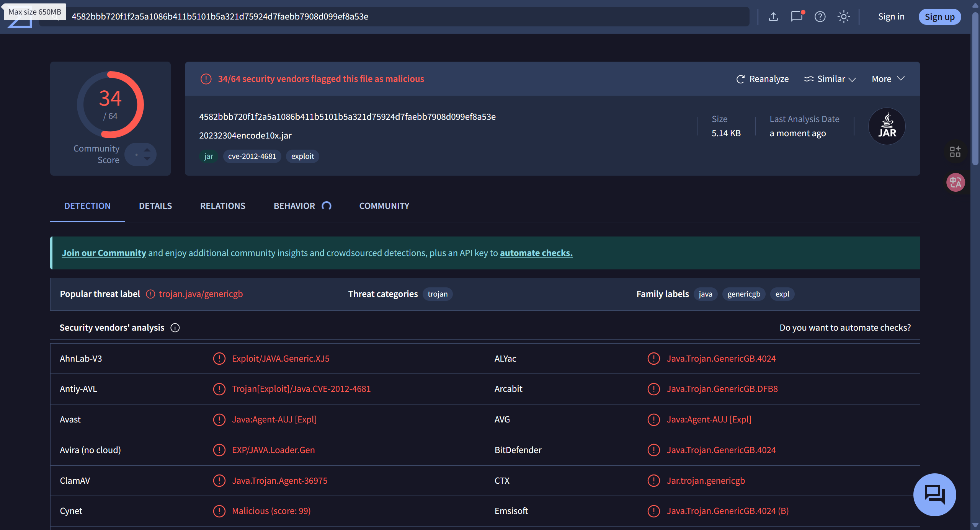Downvote the community score

tap(147, 159)
